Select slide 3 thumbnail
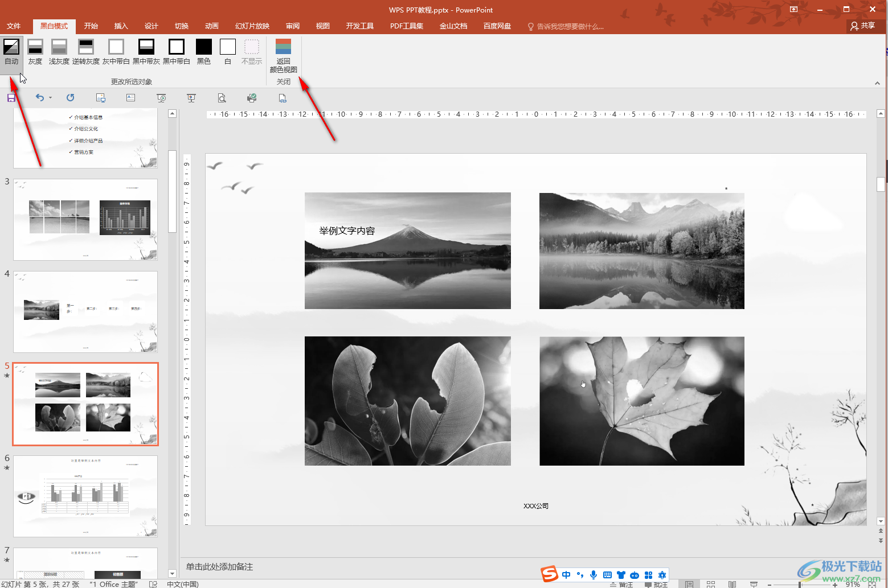The width and height of the screenshot is (888, 588). pos(85,220)
